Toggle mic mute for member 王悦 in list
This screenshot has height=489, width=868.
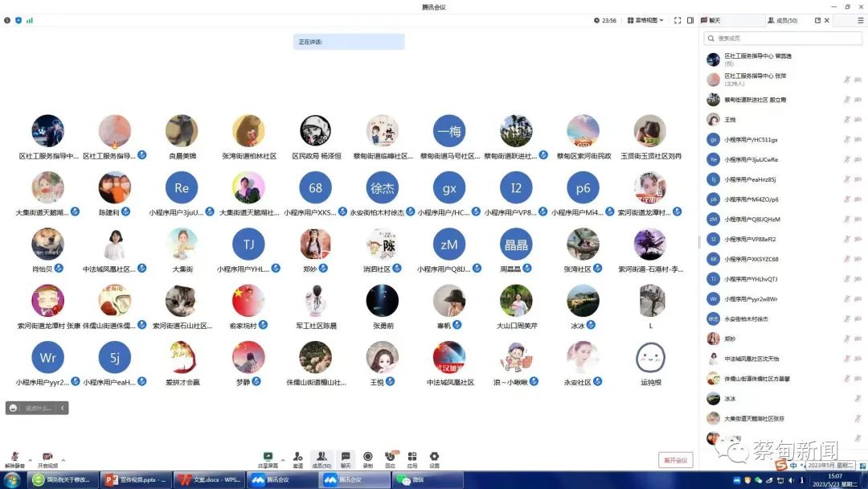(846, 119)
